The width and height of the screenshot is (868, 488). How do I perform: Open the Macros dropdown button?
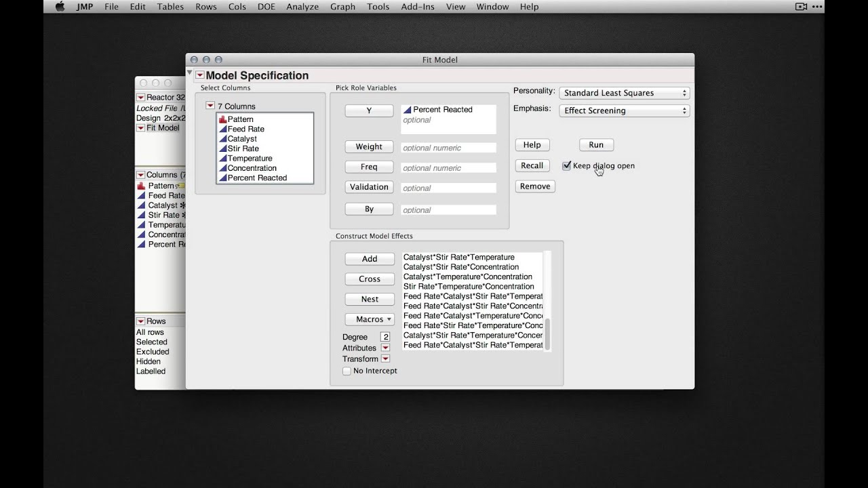click(370, 319)
